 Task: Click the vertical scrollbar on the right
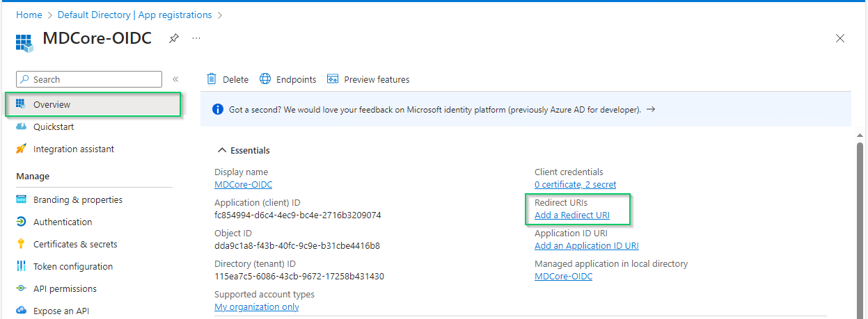(x=860, y=229)
